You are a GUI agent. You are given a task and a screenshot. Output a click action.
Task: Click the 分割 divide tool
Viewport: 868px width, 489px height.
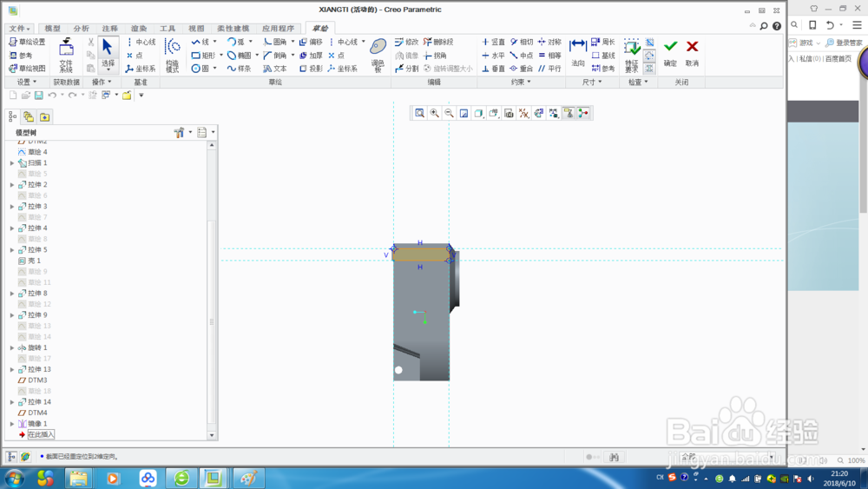click(407, 69)
